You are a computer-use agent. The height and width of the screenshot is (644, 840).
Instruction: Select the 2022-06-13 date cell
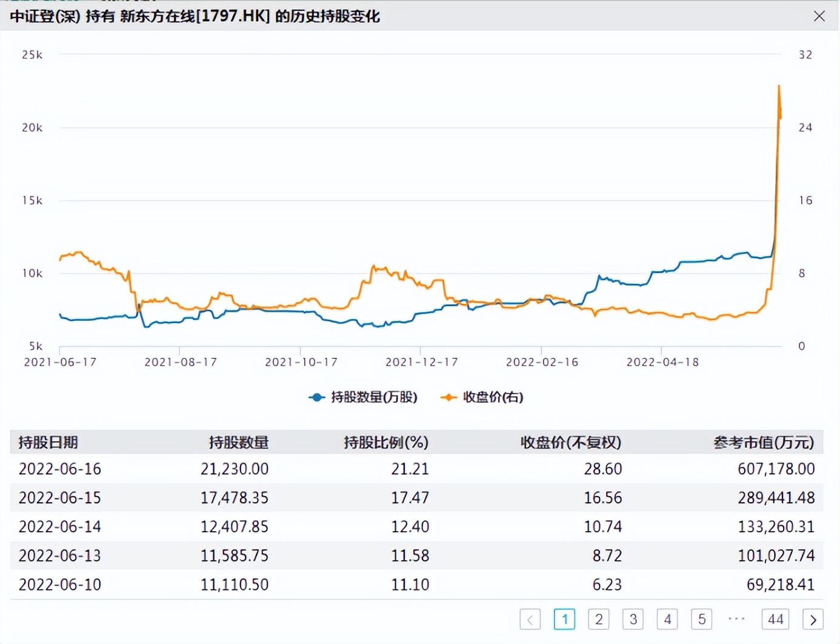[60, 555]
